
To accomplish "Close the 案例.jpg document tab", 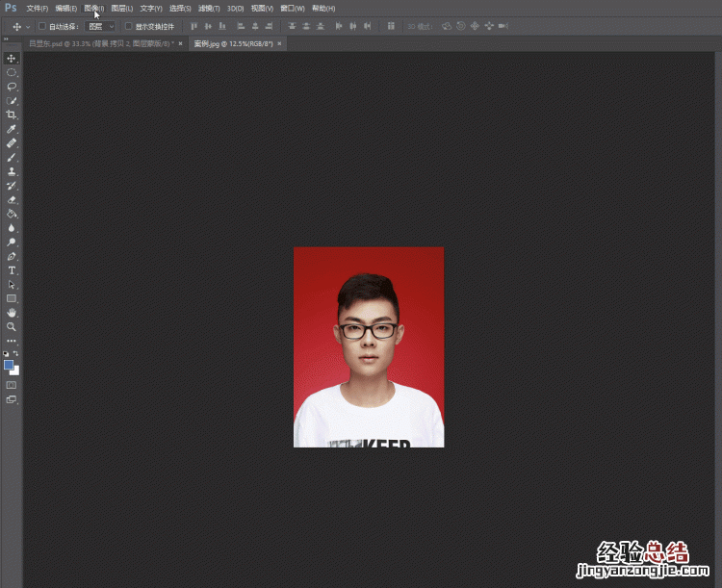I will click(x=279, y=43).
